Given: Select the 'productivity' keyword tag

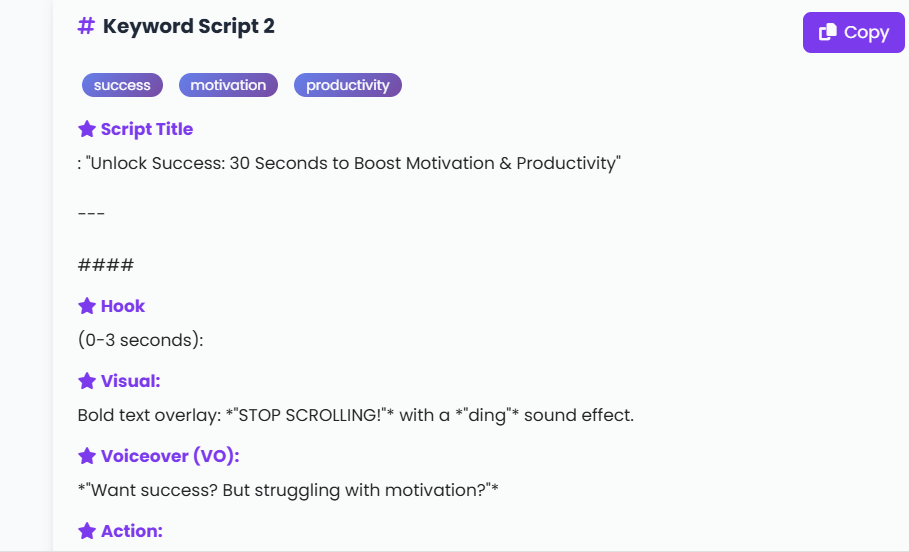Looking at the screenshot, I should click(348, 85).
